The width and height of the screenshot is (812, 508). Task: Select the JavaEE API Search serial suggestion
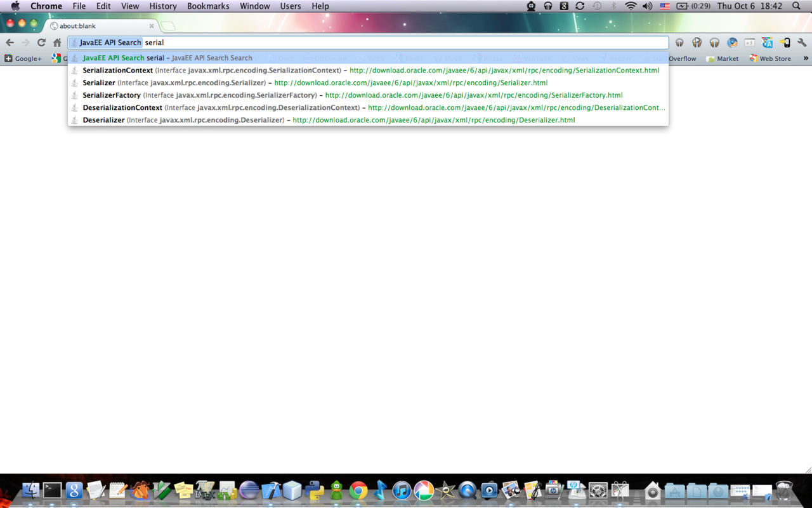(x=368, y=58)
